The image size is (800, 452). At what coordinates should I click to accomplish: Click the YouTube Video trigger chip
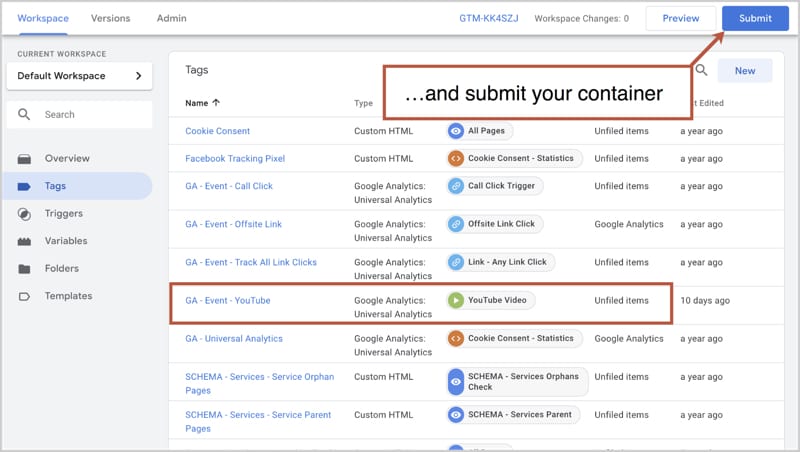490,300
